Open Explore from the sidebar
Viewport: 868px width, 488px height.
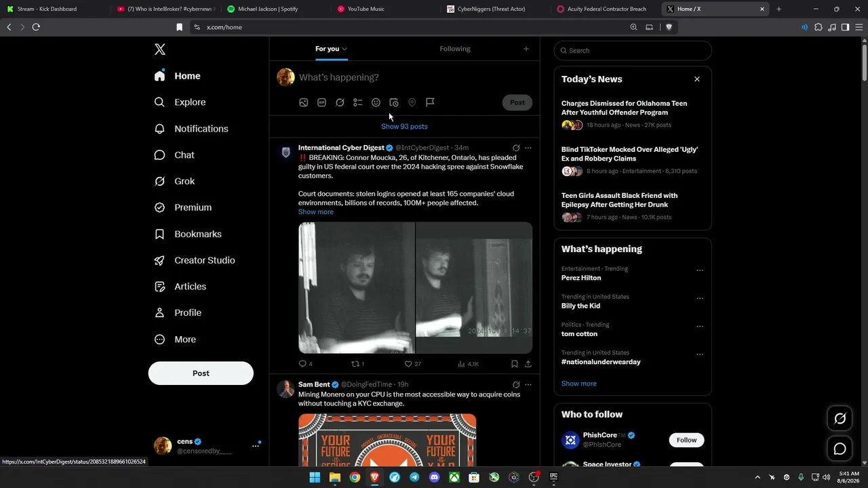[180, 102]
